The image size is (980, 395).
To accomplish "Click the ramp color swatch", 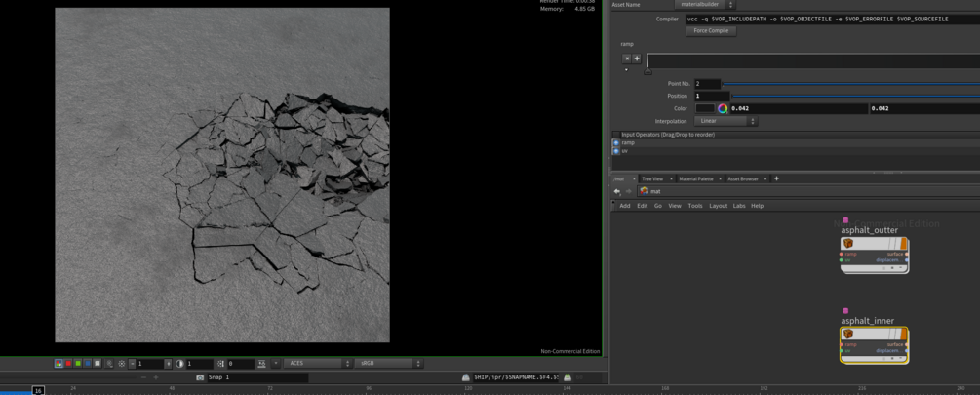I will click(705, 108).
